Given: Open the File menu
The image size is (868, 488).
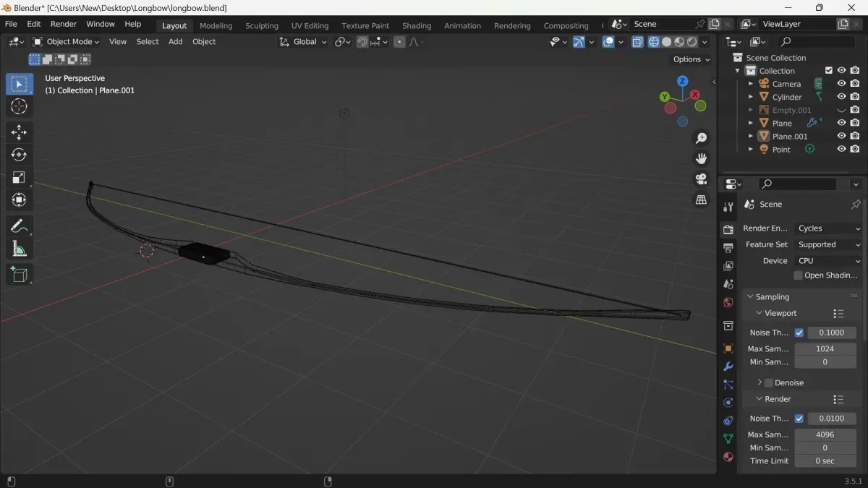Looking at the screenshot, I should click(11, 24).
